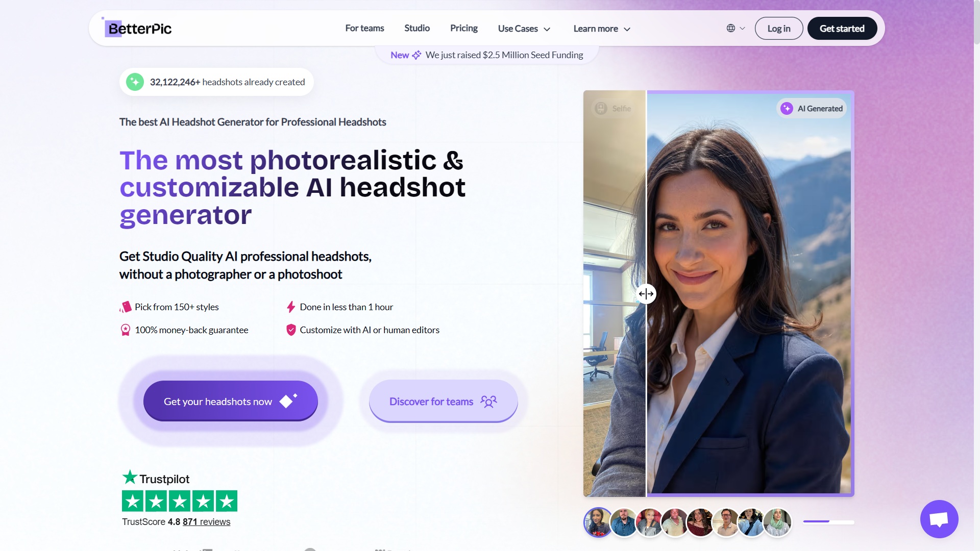Open language selector chevron

coord(743,29)
